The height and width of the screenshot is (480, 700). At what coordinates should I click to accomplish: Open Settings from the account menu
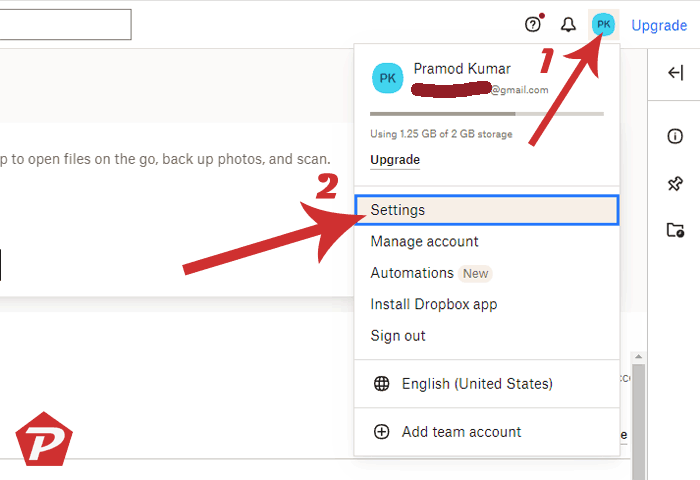pyautogui.click(x=487, y=210)
